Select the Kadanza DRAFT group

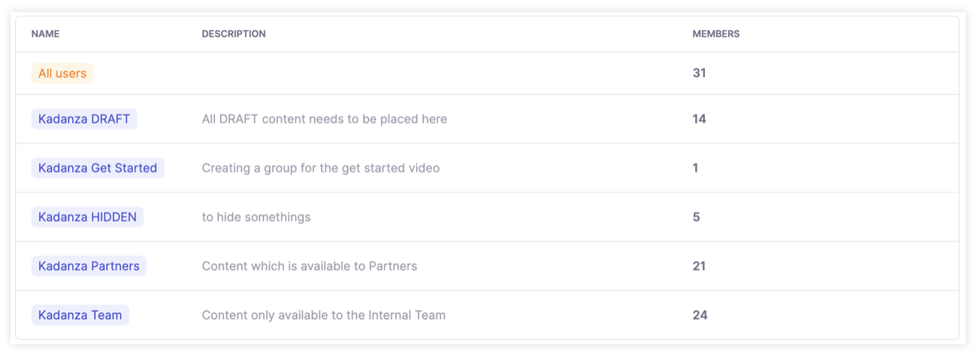84,119
